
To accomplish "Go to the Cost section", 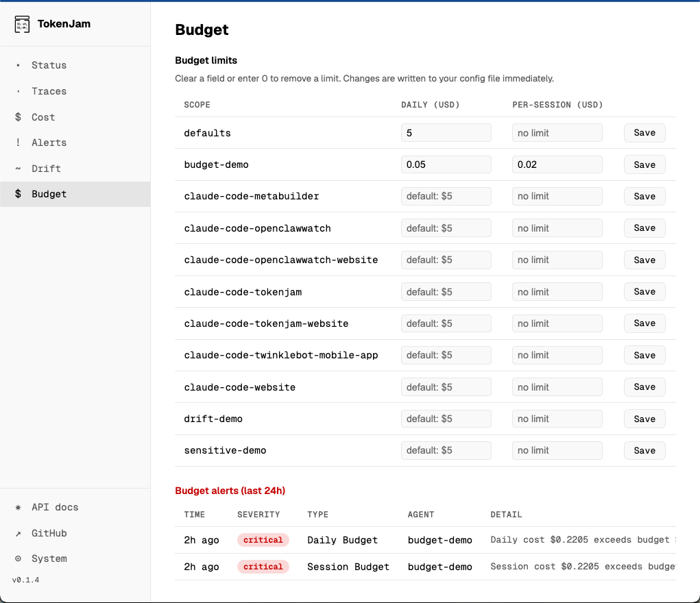I will (x=75, y=117).
